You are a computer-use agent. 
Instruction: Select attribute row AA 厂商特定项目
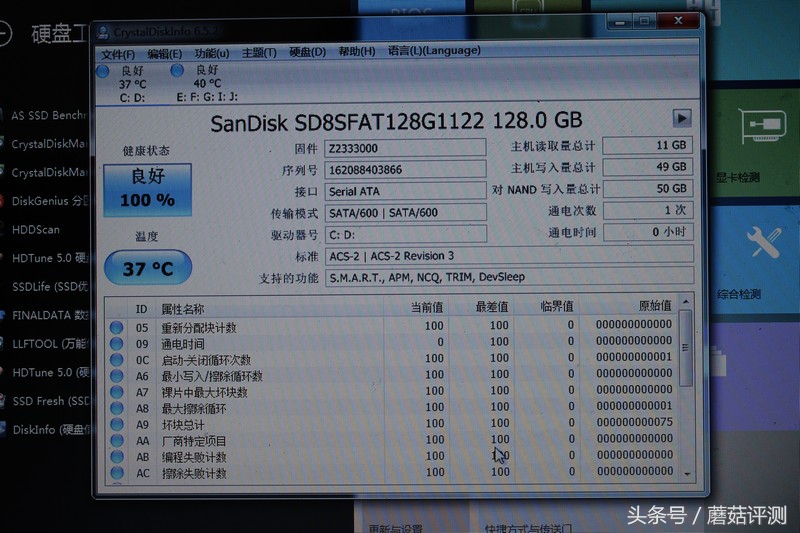click(x=393, y=440)
